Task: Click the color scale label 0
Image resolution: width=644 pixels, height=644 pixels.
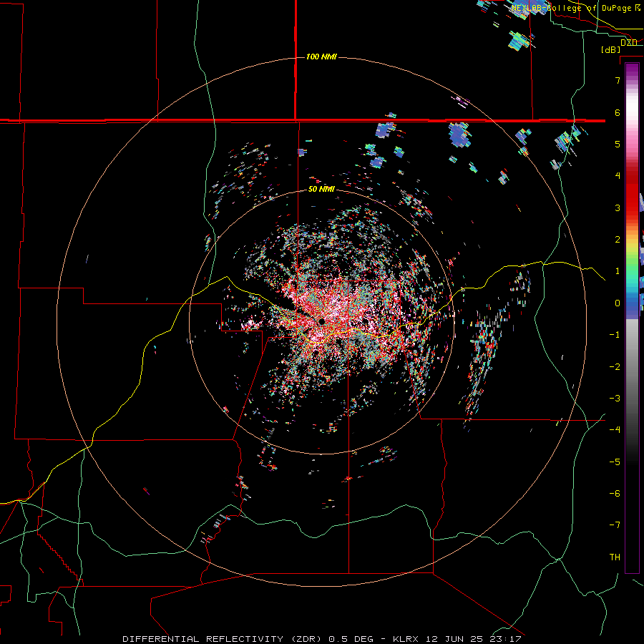Action: click(x=618, y=303)
